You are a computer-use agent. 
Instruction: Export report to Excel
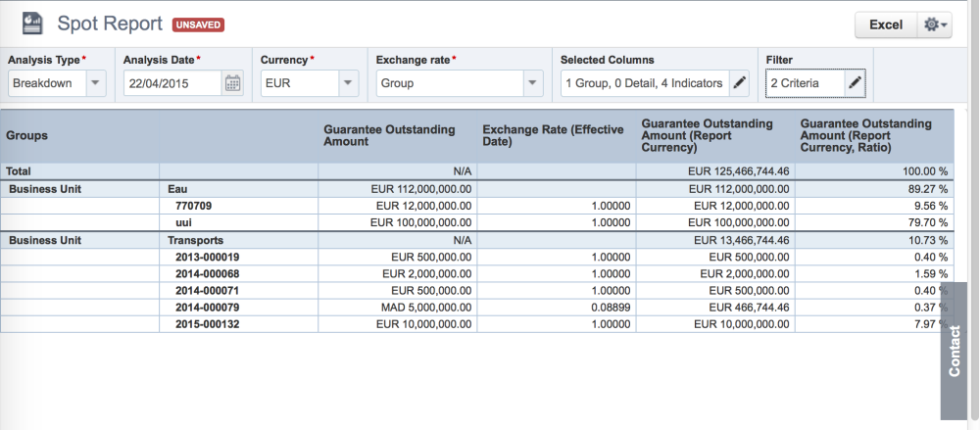(x=886, y=25)
